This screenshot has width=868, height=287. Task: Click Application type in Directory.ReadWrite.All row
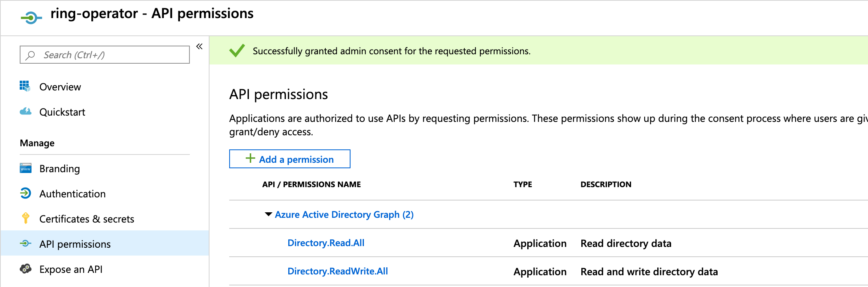click(x=540, y=272)
